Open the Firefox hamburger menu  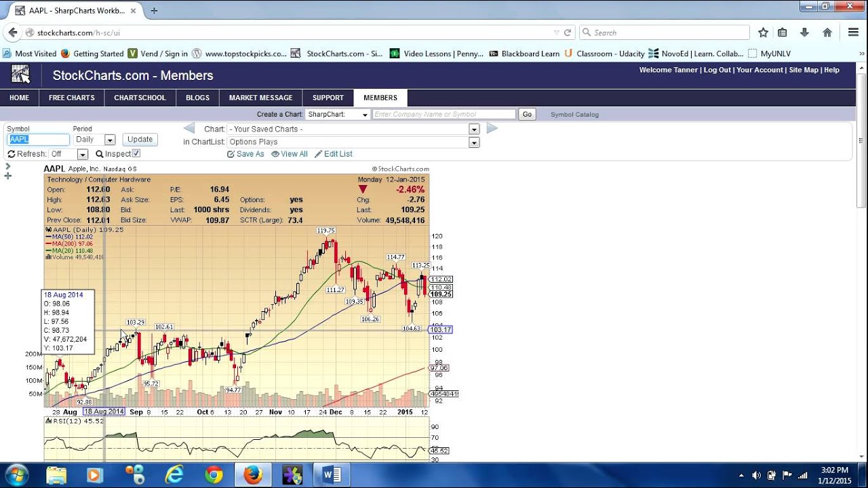tap(854, 33)
